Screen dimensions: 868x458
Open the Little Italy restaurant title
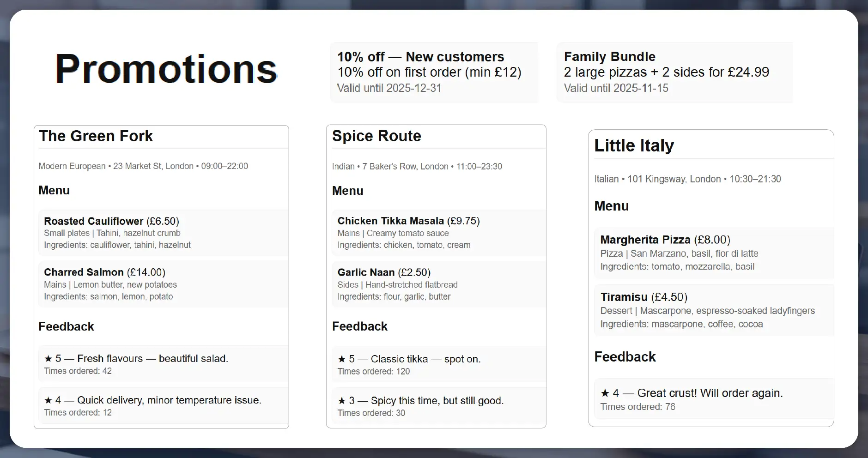634,145
